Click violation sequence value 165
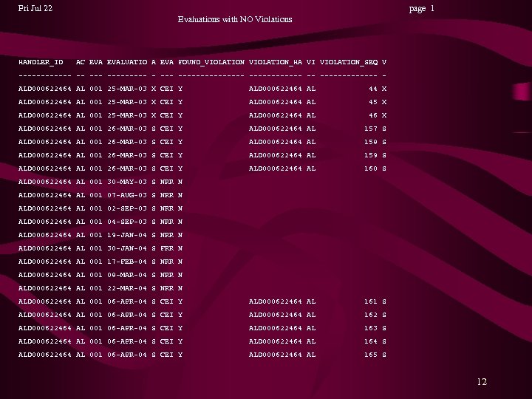The width and height of the screenshot is (532, 399). tap(370, 355)
